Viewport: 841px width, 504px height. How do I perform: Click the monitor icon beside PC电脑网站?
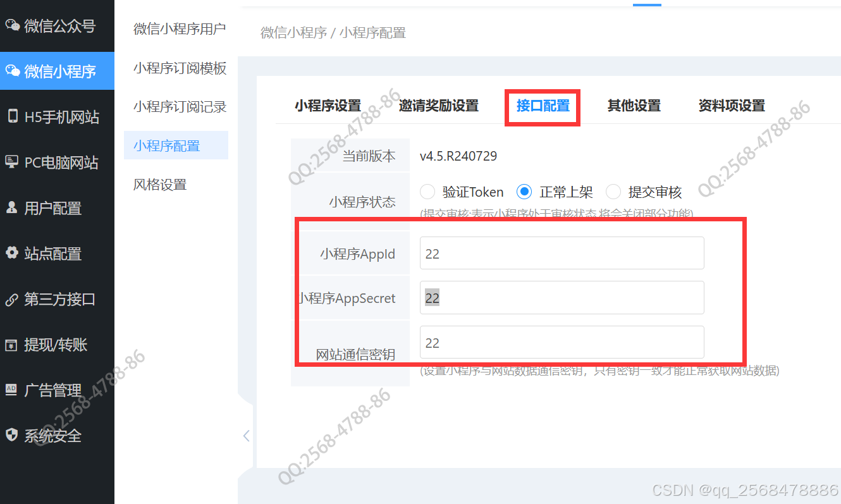12,163
